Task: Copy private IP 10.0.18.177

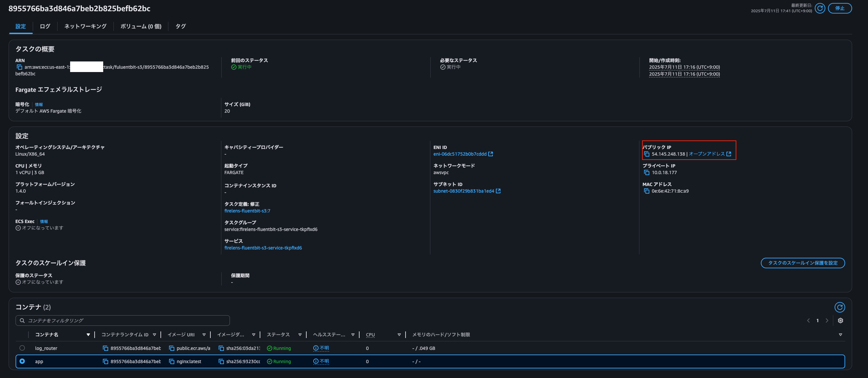Action: [x=647, y=172]
